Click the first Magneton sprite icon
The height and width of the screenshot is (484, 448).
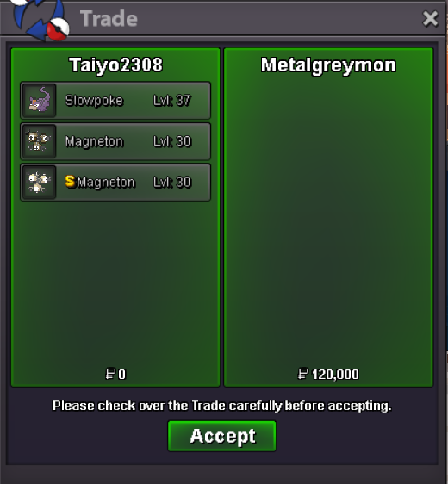click(40, 141)
